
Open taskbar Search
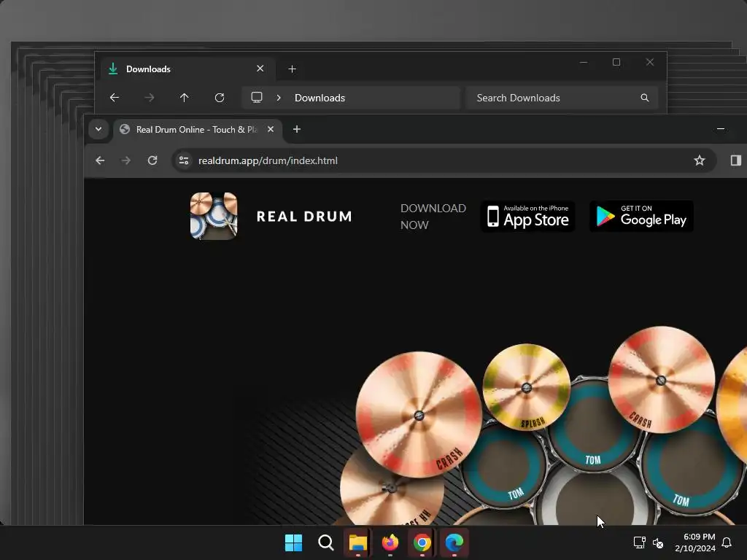(326, 542)
